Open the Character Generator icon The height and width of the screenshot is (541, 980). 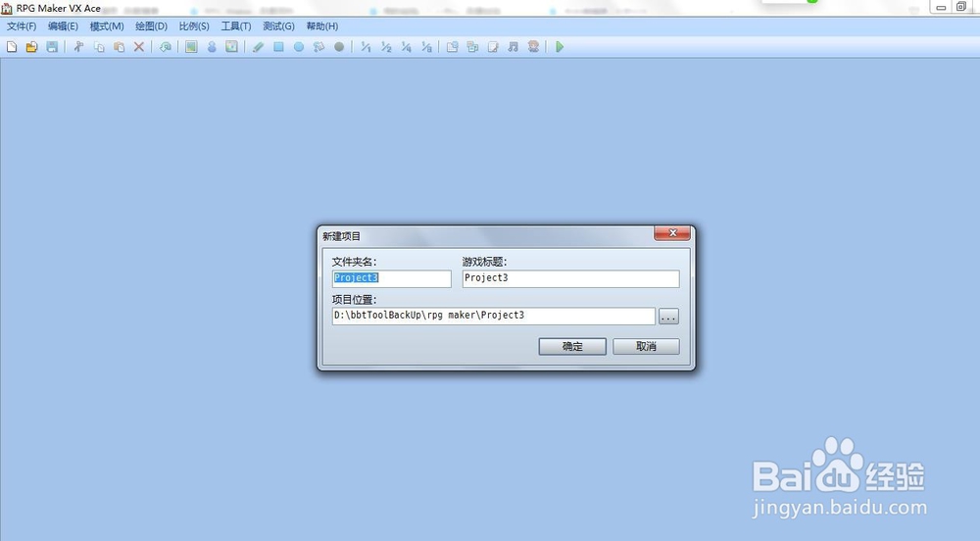tap(533, 47)
